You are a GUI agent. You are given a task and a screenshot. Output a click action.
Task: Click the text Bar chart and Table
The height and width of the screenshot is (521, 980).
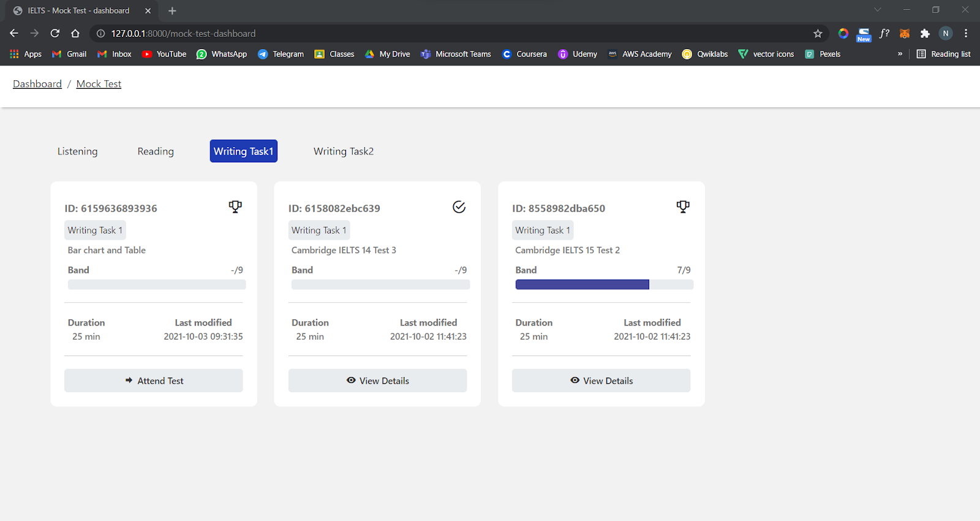tap(107, 250)
